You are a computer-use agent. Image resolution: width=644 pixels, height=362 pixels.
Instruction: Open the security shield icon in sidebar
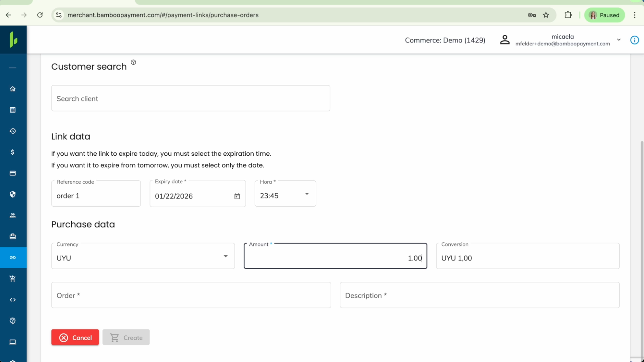[x=13, y=194]
